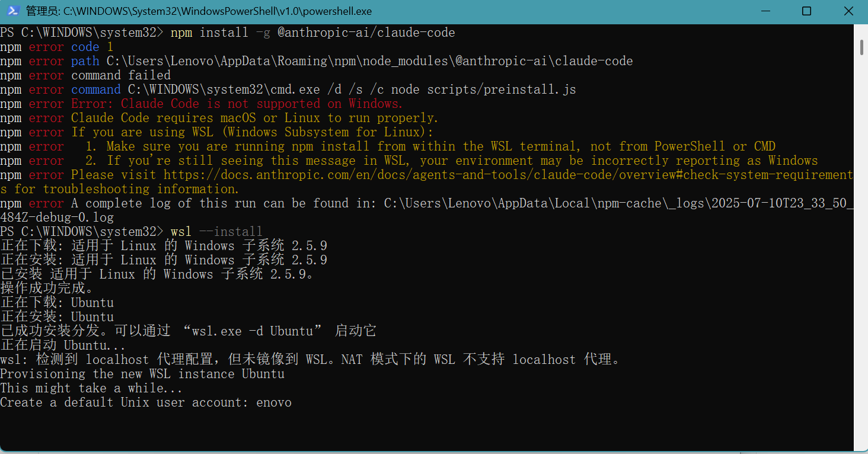Click the vertical scrollbar thumb
Image resolution: width=868 pixels, height=454 pixels.
[861, 47]
